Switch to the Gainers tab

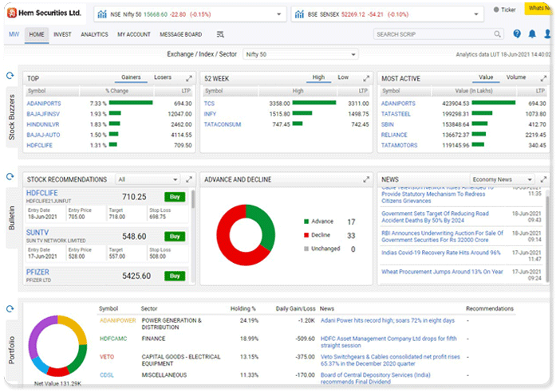pos(131,77)
